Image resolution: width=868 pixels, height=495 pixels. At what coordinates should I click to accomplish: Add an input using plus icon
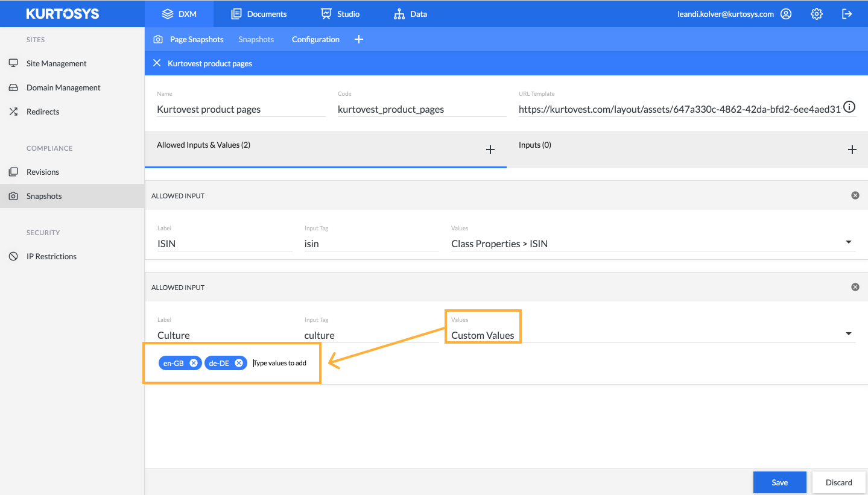click(852, 150)
